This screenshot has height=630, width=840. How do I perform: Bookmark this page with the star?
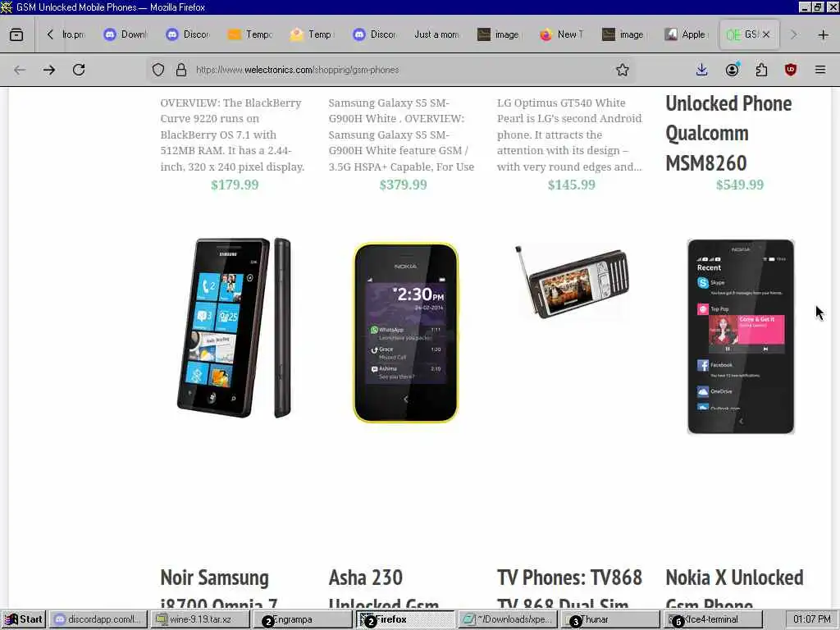pyautogui.click(x=622, y=70)
